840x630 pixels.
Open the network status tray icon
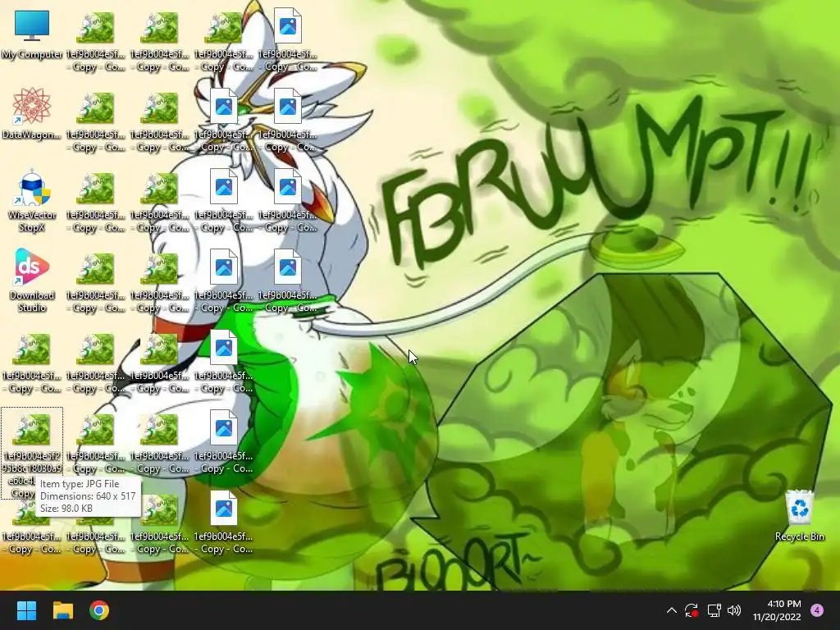coord(714,610)
